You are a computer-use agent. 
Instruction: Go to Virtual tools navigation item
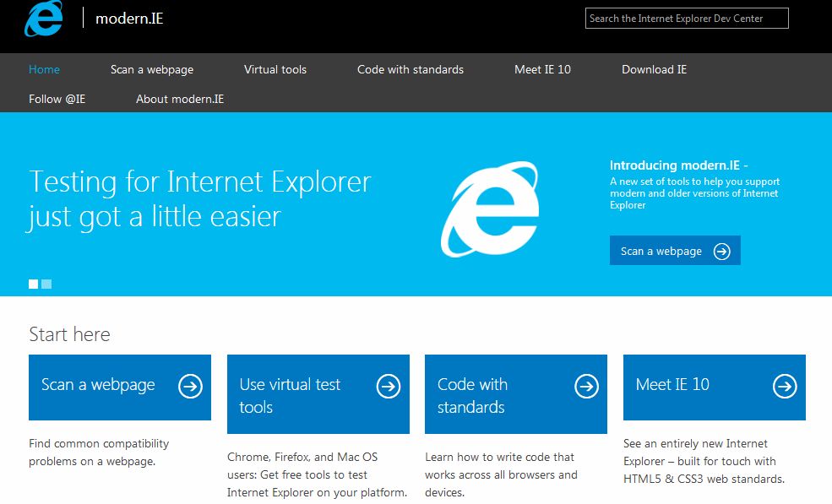click(275, 69)
